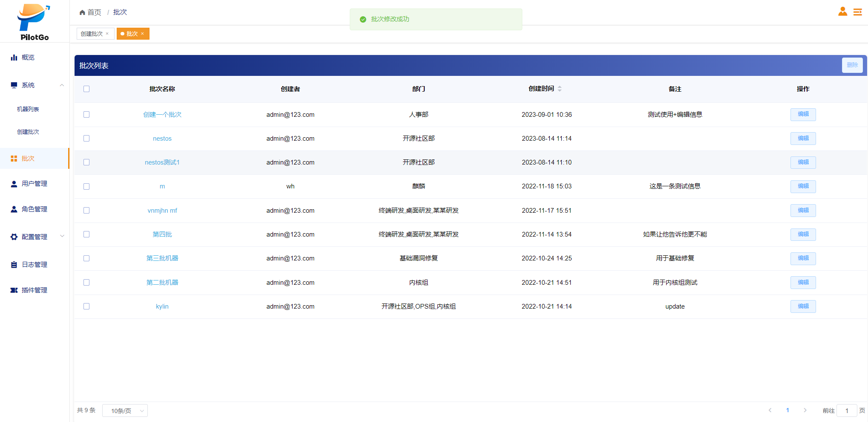The width and height of the screenshot is (868, 422).
Task: Click the home icon in breadcrumb
Action: [x=82, y=12]
